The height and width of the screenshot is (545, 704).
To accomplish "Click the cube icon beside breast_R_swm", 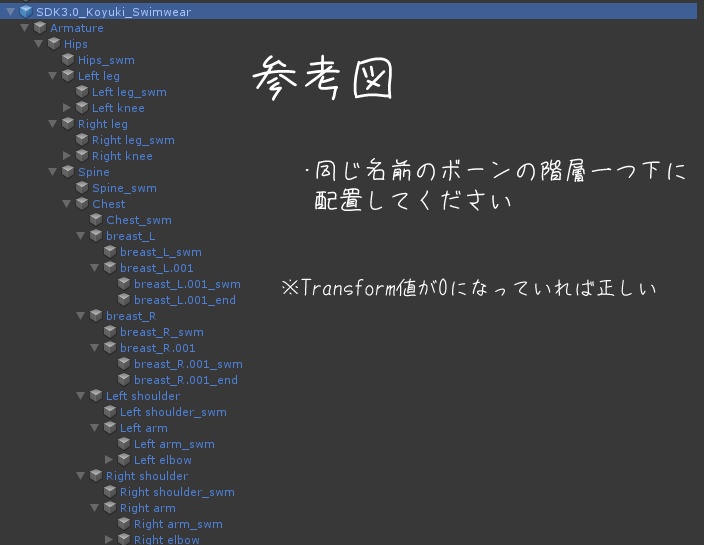I will [x=110, y=332].
